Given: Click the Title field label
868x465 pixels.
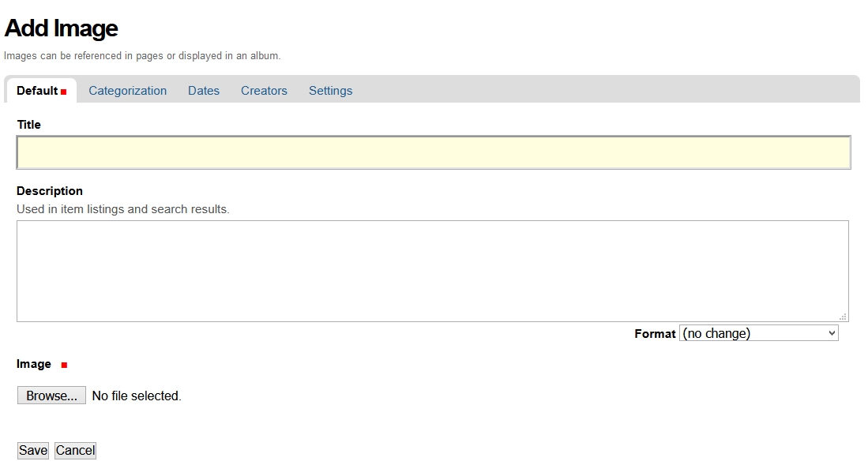Looking at the screenshot, I should pyautogui.click(x=28, y=125).
